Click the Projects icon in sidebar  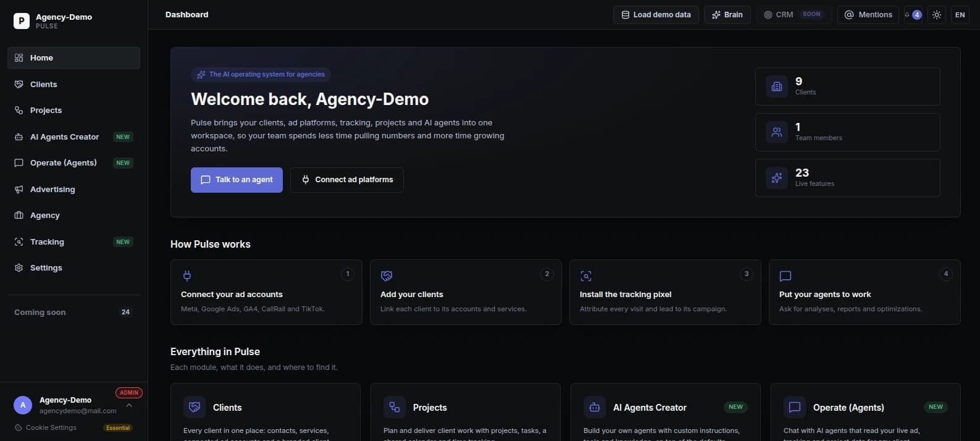(19, 110)
